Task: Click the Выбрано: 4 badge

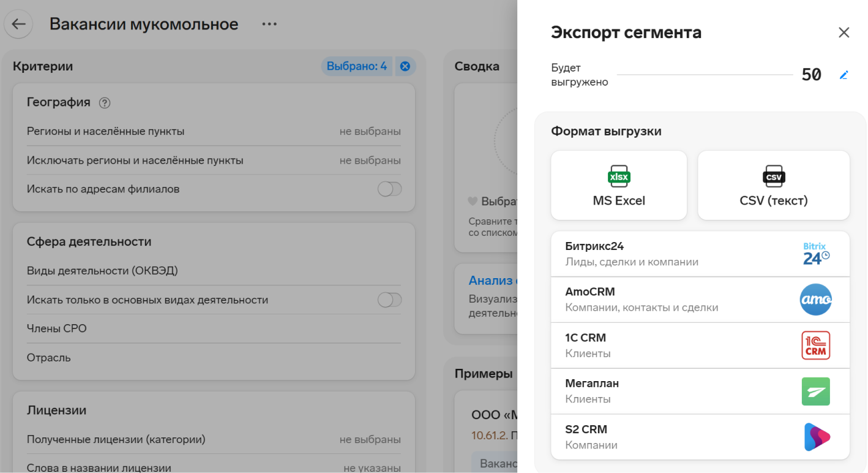Action: click(356, 66)
